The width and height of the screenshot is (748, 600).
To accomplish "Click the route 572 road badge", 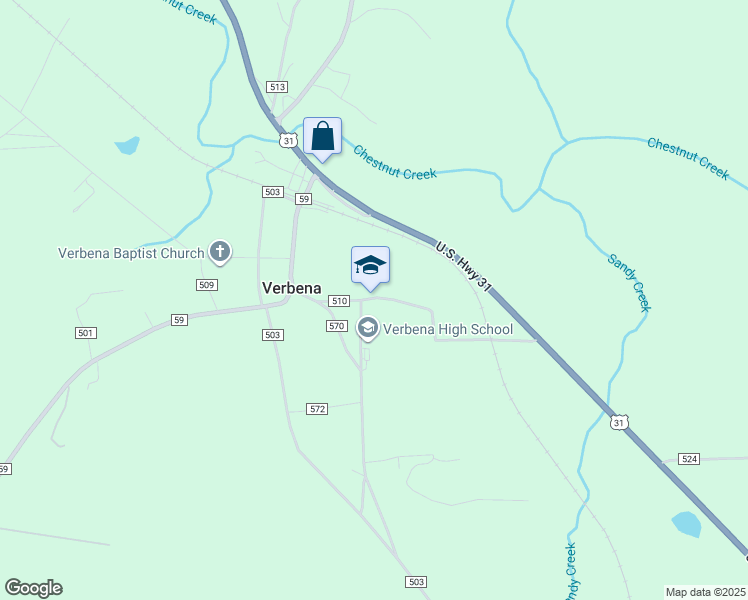I will tap(317, 409).
